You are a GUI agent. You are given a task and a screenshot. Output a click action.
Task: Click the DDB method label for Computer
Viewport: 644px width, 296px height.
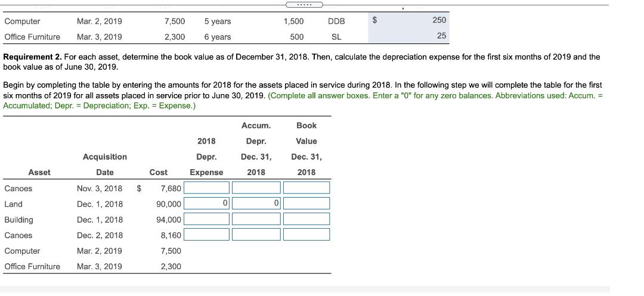(x=336, y=21)
